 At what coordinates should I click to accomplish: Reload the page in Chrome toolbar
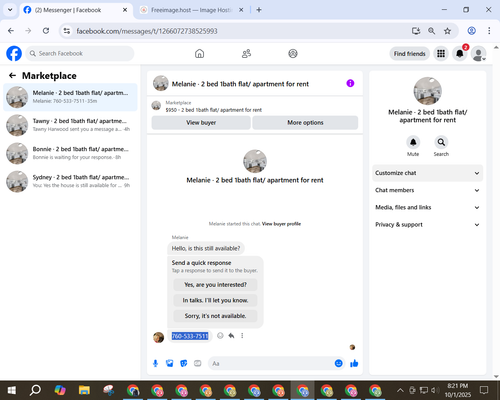coord(46,31)
